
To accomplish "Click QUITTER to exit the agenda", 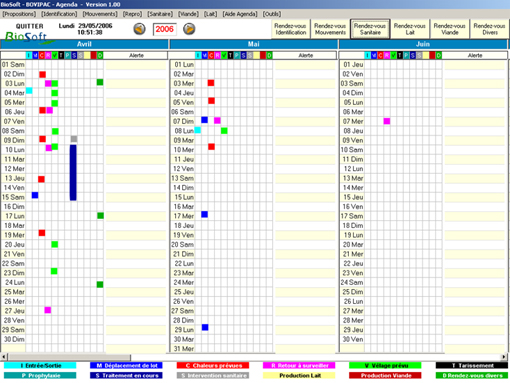I will 29,26.
